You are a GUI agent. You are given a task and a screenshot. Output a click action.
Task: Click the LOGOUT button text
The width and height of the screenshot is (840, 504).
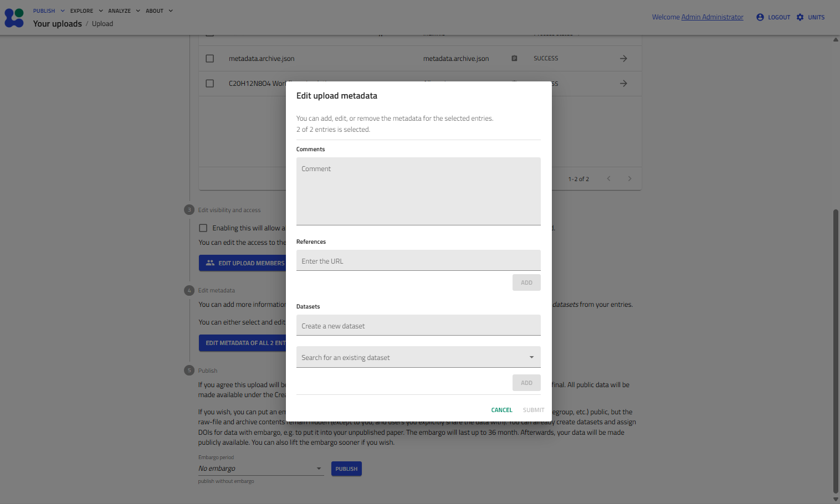pos(779,17)
